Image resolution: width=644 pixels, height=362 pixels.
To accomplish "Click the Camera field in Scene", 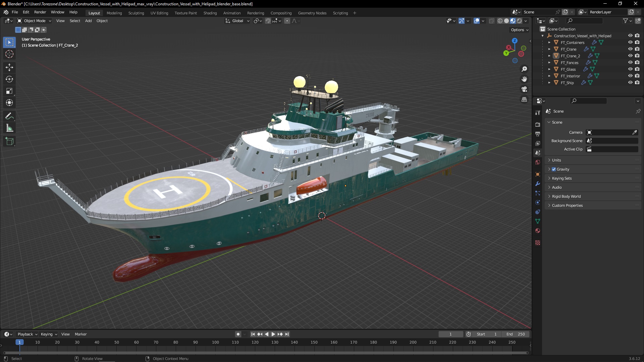I will click(609, 132).
